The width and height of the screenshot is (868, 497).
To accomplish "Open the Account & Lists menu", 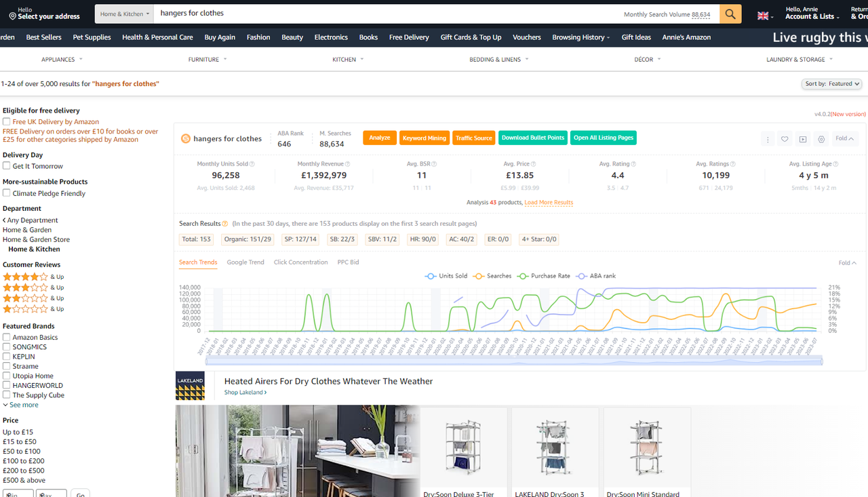I will coord(812,14).
